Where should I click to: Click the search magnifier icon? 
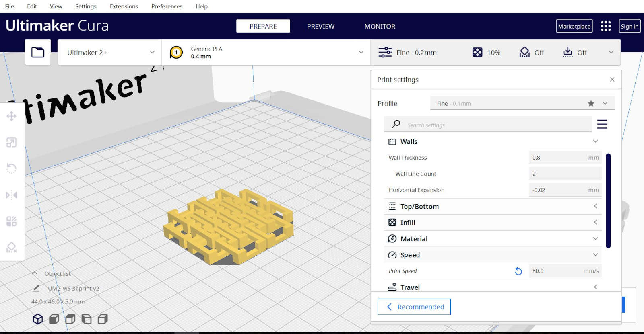pyautogui.click(x=396, y=124)
